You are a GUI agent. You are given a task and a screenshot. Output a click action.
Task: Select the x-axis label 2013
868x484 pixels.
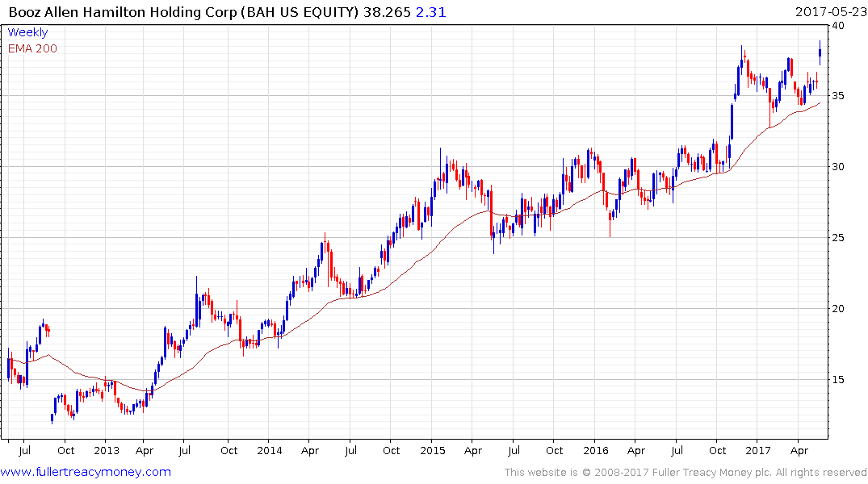107,450
